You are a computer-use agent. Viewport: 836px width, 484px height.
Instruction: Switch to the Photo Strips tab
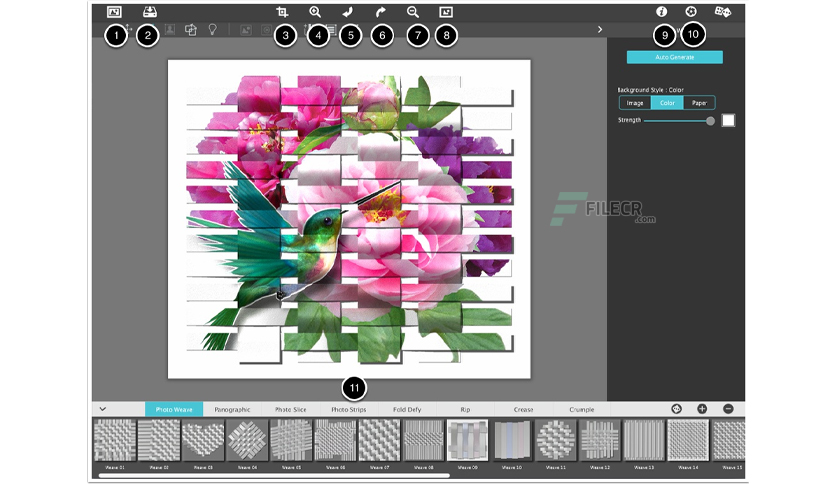pyautogui.click(x=349, y=409)
